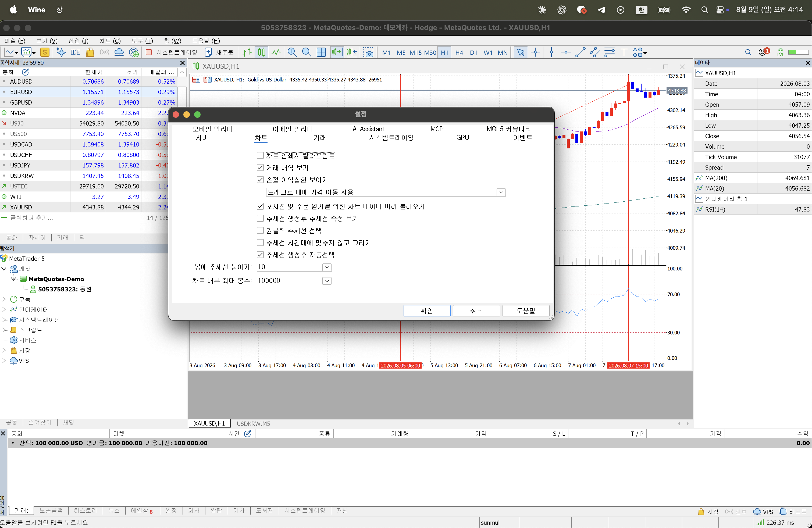Switch chart to bar chart style

[x=247, y=52]
